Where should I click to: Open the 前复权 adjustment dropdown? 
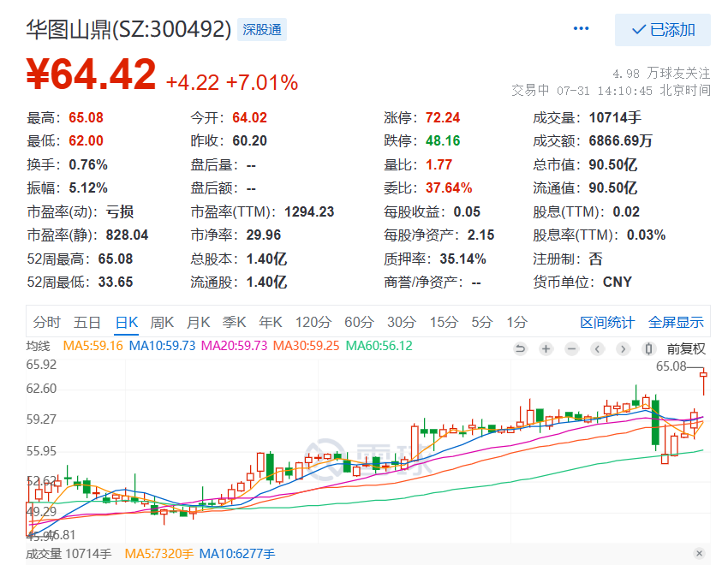coord(686,348)
